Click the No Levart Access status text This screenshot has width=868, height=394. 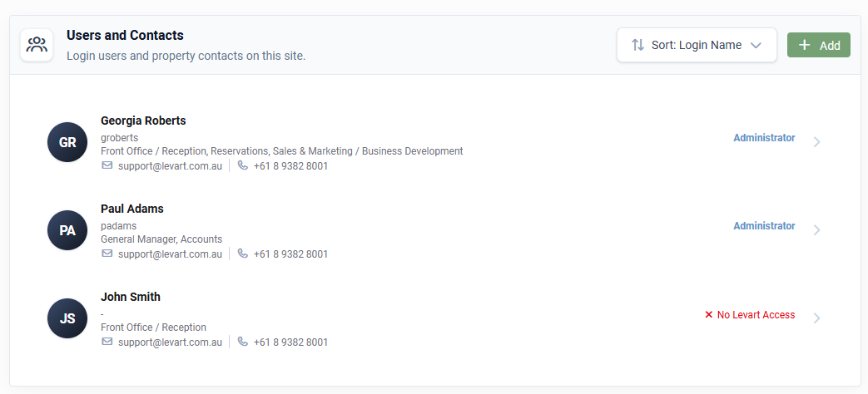pyautogui.click(x=756, y=315)
